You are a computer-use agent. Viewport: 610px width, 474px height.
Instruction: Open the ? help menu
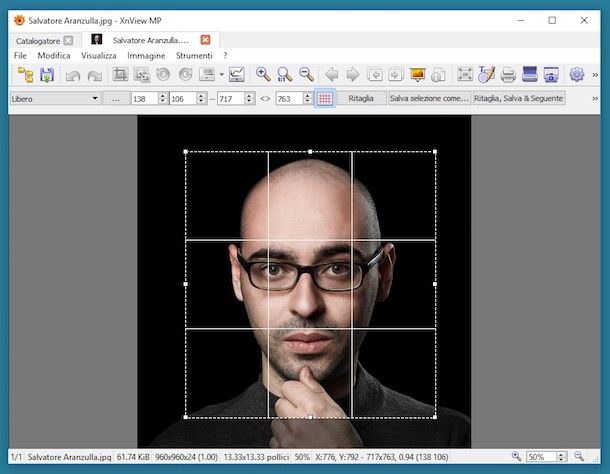pos(225,56)
